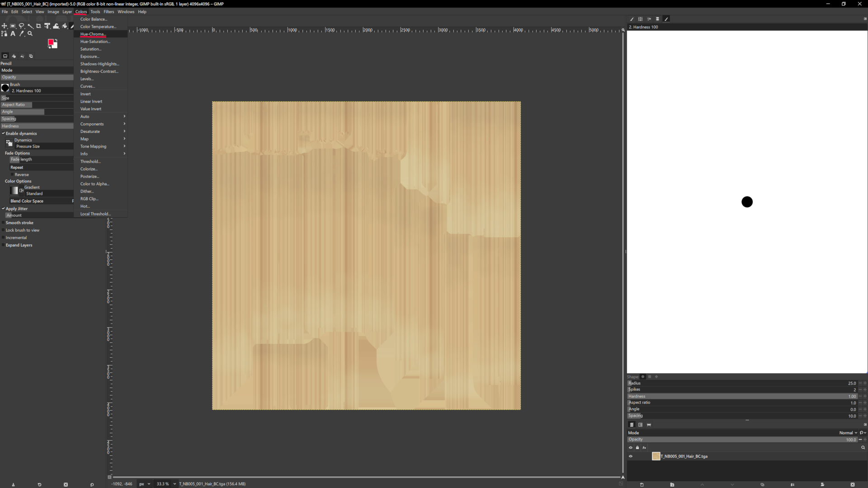Swap foreground and background colors arrow
The width and height of the screenshot is (868, 488).
click(x=56, y=40)
